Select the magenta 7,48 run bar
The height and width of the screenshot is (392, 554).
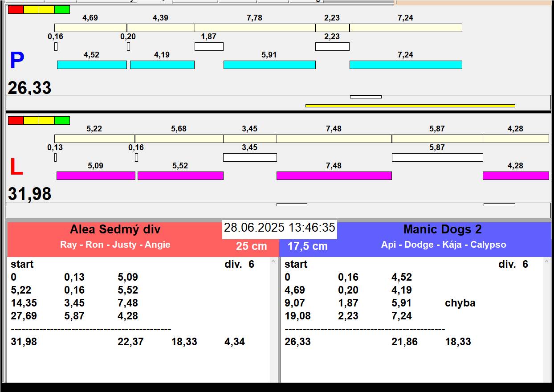pyautogui.click(x=334, y=176)
